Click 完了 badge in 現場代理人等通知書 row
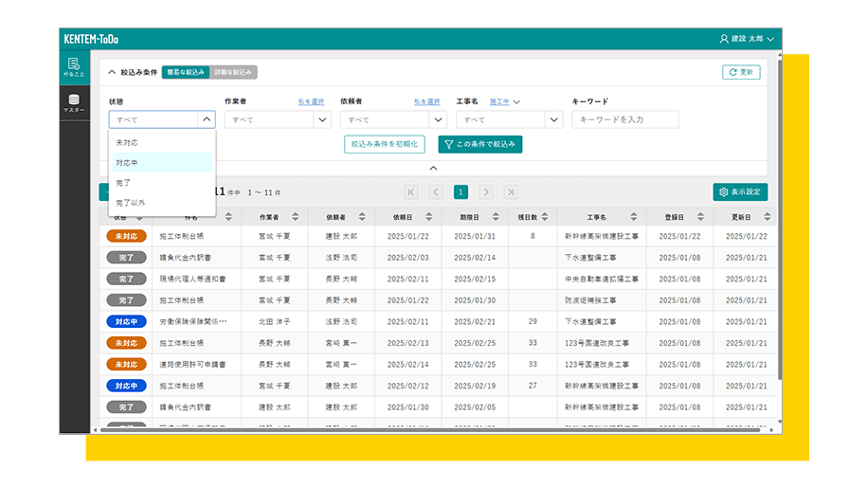 pyautogui.click(x=126, y=279)
